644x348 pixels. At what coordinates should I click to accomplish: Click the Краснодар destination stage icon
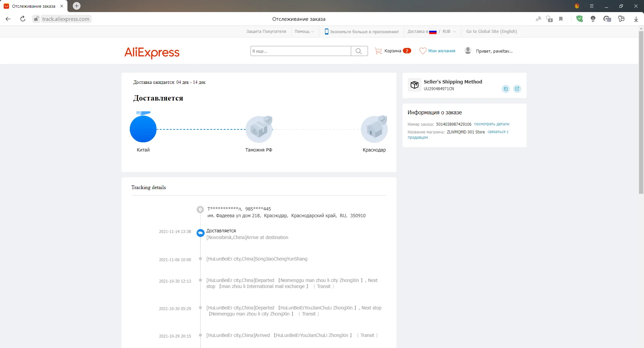374,129
